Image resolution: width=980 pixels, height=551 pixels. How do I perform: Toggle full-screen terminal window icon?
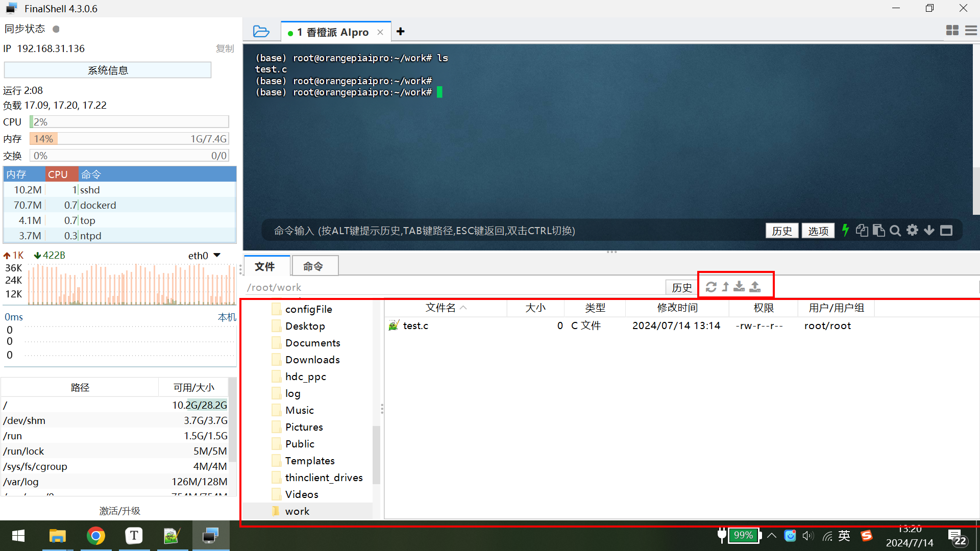click(x=946, y=231)
